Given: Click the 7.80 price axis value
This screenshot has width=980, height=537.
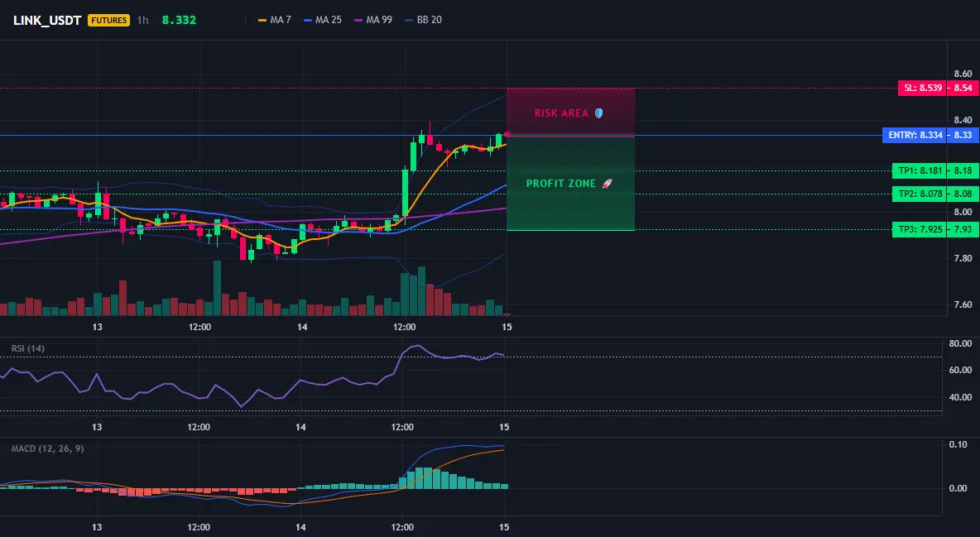Looking at the screenshot, I should (x=963, y=258).
